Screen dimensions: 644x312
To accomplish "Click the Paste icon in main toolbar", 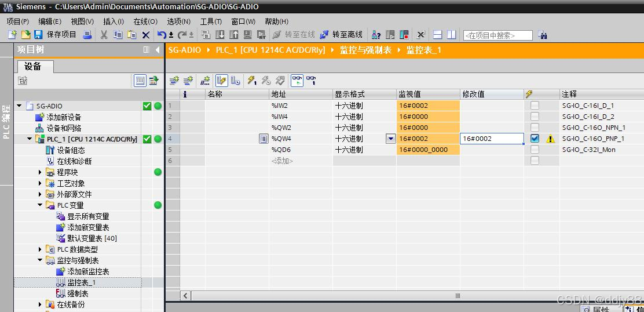I will (131, 35).
